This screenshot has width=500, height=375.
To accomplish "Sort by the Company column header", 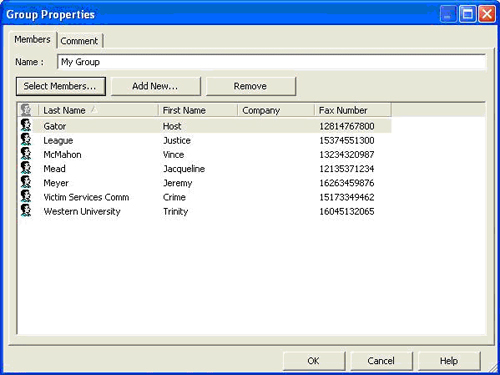I will click(276, 110).
